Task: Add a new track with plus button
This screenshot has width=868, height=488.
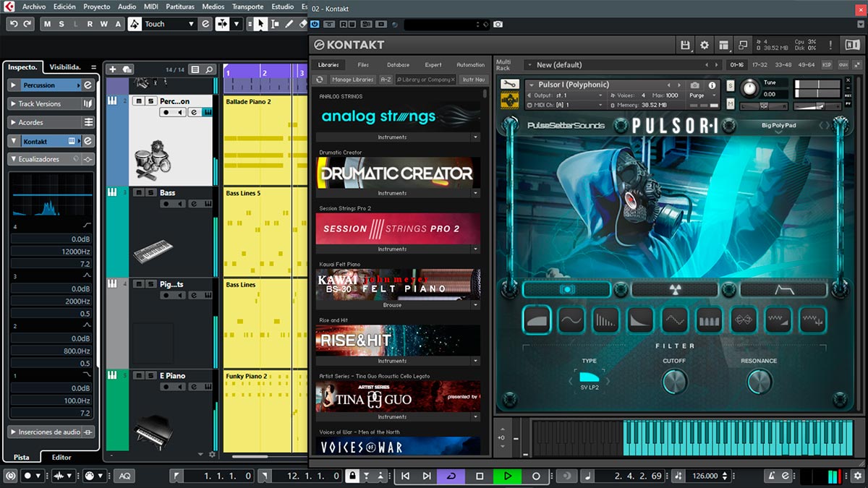Action: point(112,69)
